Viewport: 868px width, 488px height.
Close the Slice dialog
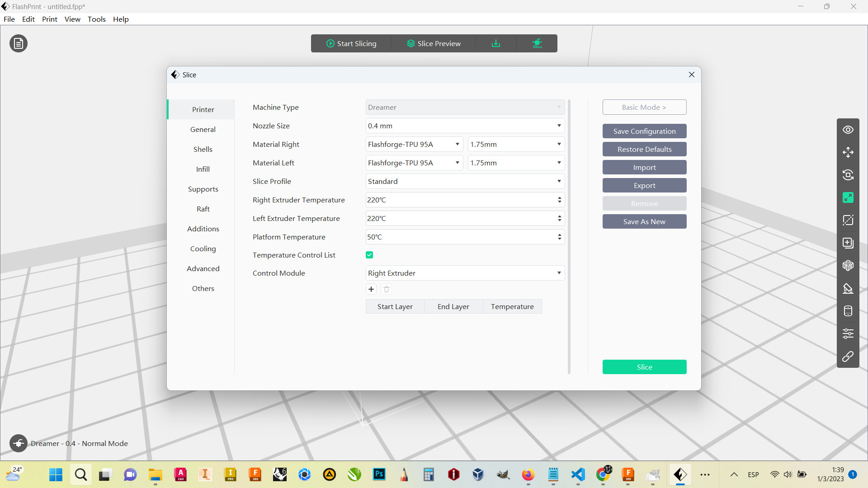(x=692, y=75)
